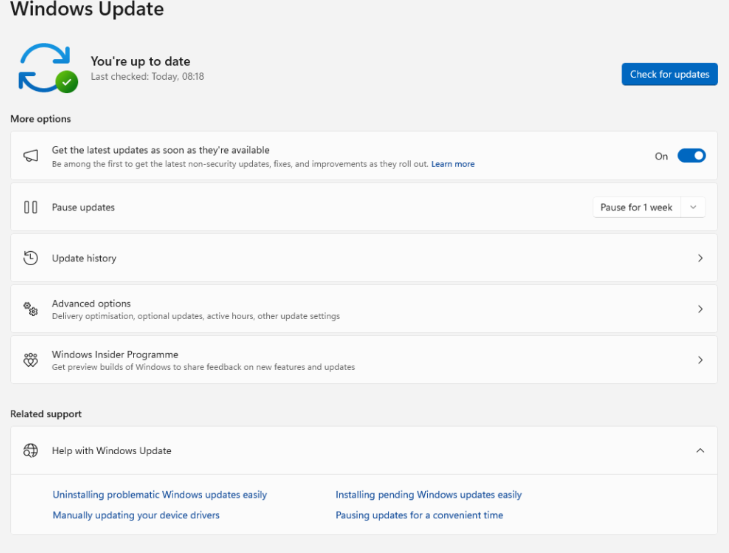
Task: Open Uninstalling problematic Windows updates easily link
Action: point(159,495)
